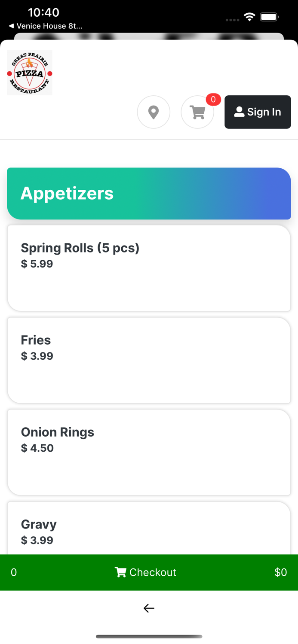298x644 pixels.
Task: Tap the cart badge showing 0 items
Action: (x=213, y=100)
